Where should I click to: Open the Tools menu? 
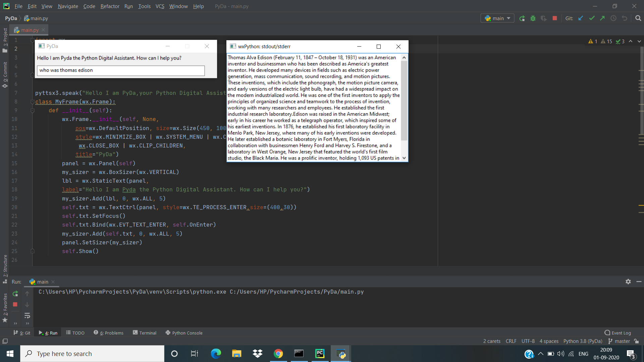click(x=144, y=6)
